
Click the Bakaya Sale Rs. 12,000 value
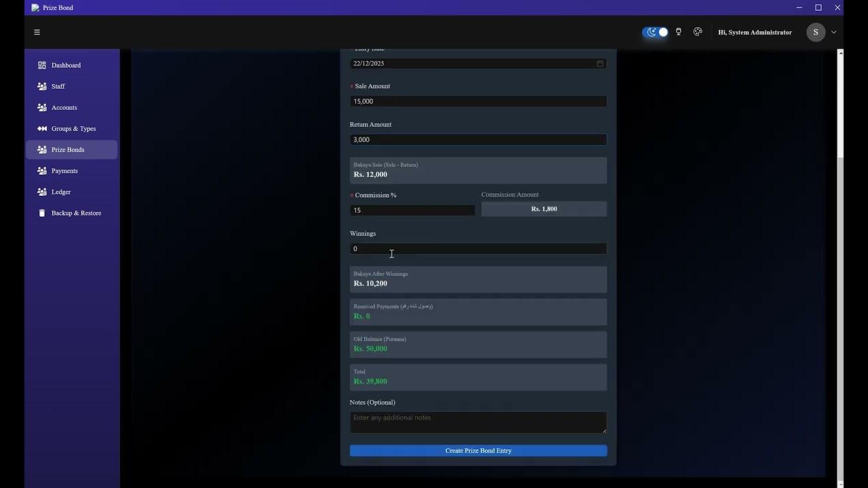point(370,174)
